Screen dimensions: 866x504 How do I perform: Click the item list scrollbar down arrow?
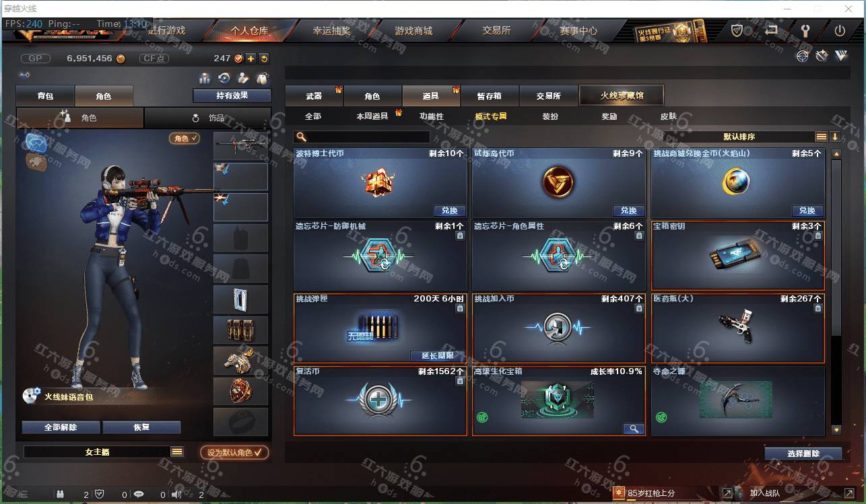836,430
